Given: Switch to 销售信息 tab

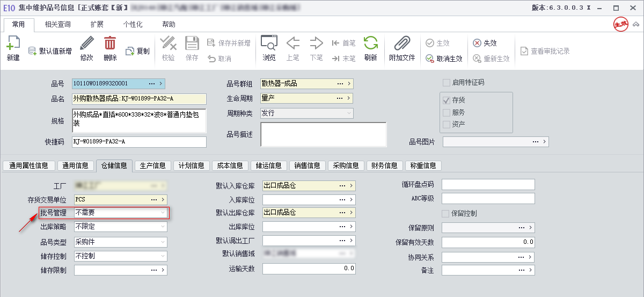Looking at the screenshot, I should point(308,166).
